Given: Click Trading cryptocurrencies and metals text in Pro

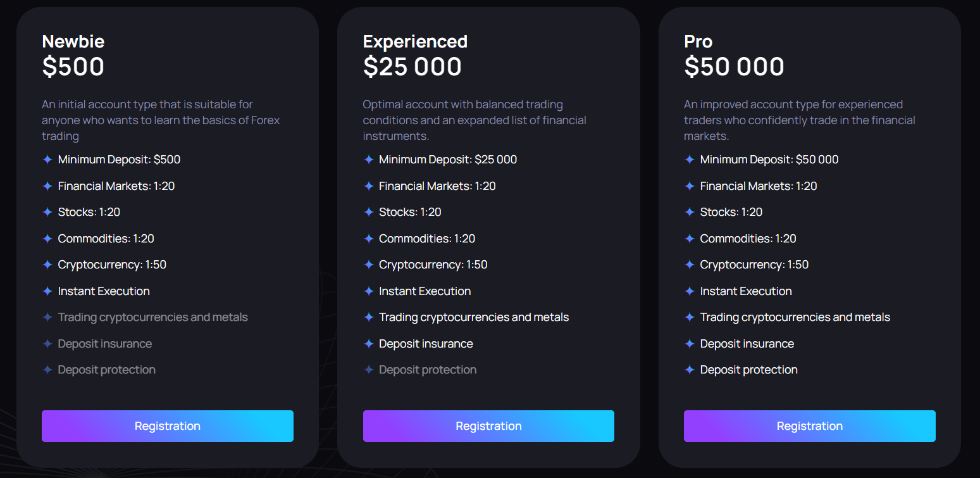Looking at the screenshot, I should pos(795,317).
